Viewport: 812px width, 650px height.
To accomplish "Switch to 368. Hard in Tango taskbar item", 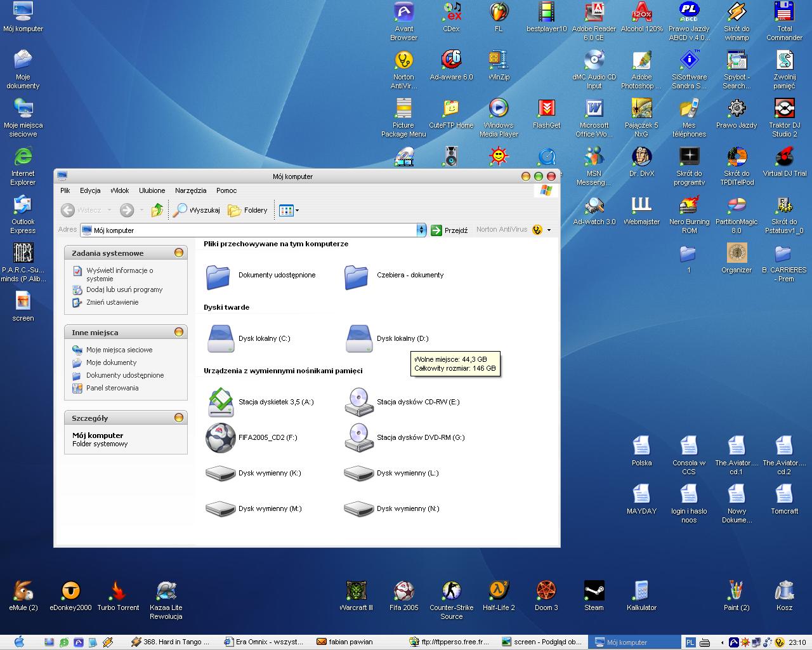I will 170,642.
